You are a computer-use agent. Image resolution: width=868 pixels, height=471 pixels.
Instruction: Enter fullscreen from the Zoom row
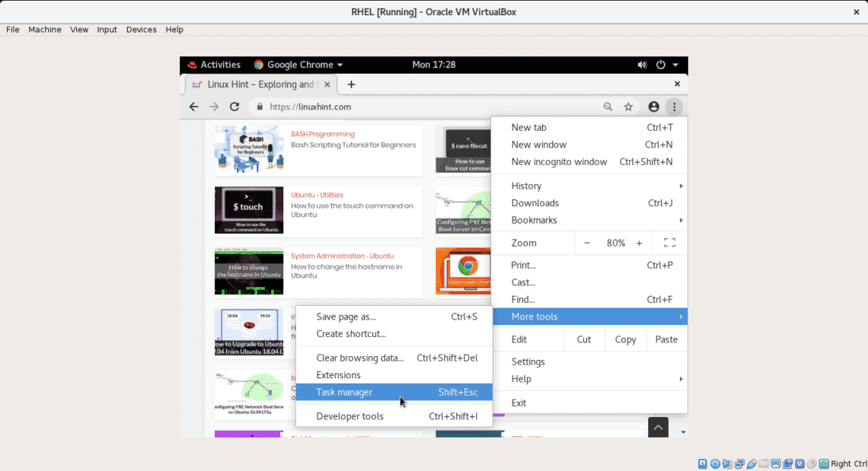669,243
